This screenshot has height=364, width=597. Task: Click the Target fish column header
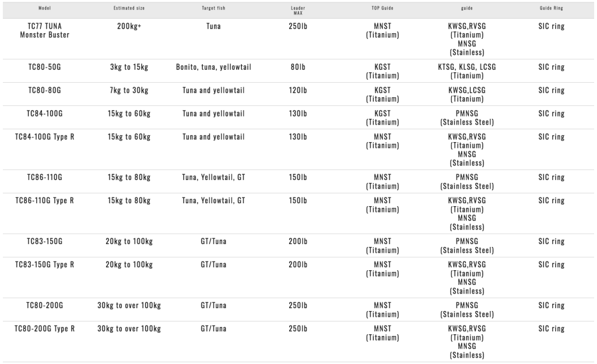pyautogui.click(x=213, y=9)
